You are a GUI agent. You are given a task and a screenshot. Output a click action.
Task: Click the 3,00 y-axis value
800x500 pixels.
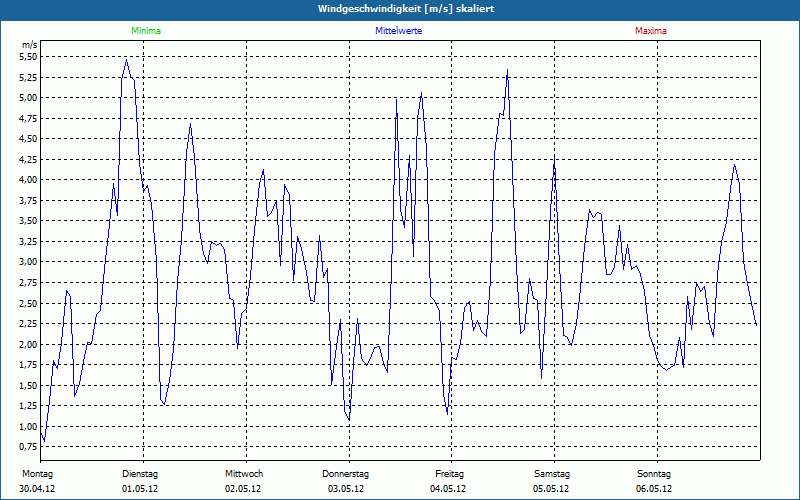click(x=28, y=262)
